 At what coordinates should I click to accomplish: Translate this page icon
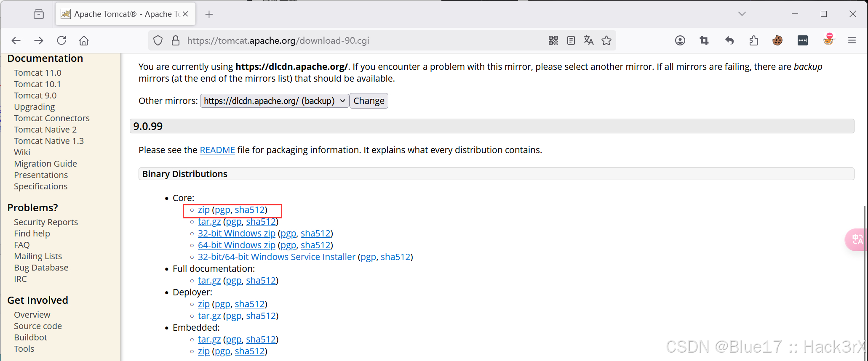click(589, 40)
